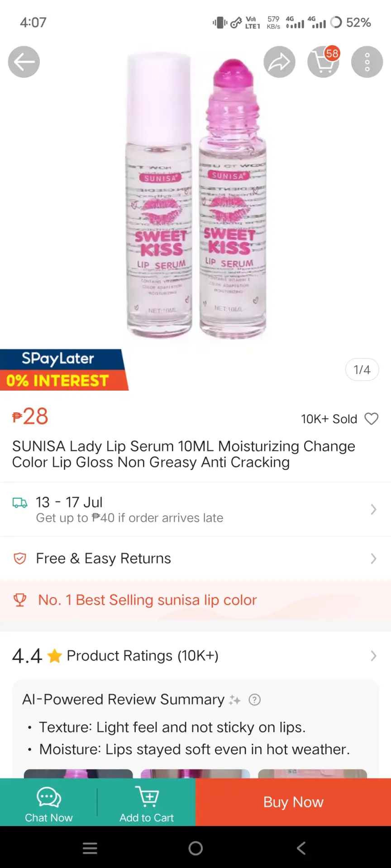
Task: Tap the Android home circle button
Action: click(x=195, y=848)
